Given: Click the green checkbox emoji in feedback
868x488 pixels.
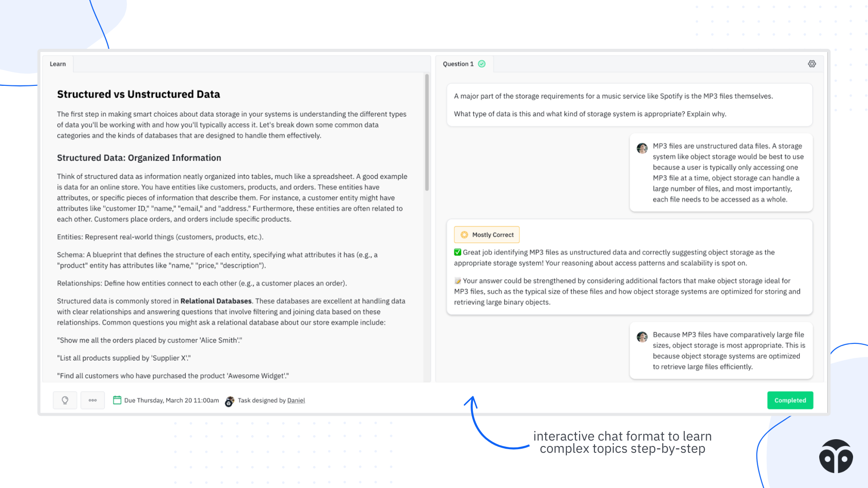Looking at the screenshot, I should pos(458,252).
